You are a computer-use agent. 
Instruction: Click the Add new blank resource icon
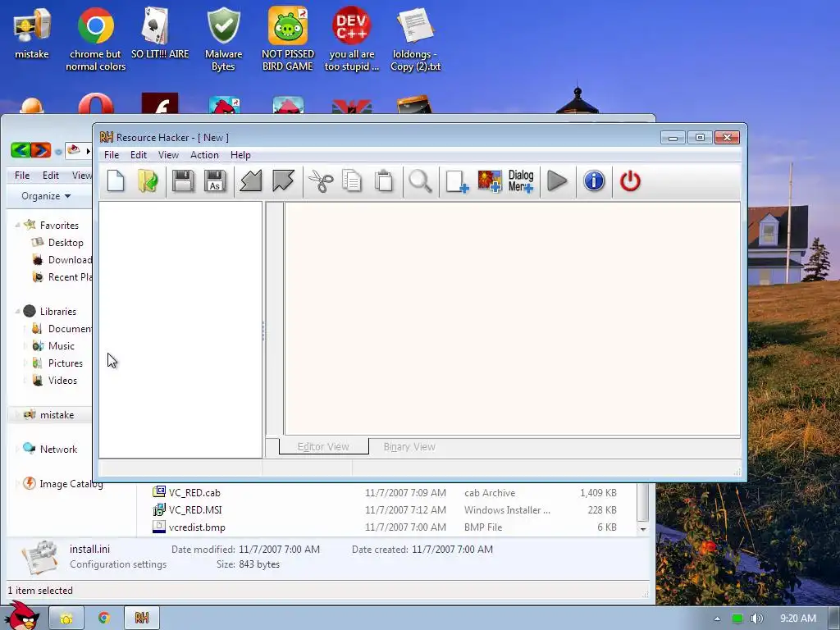(x=457, y=181)
